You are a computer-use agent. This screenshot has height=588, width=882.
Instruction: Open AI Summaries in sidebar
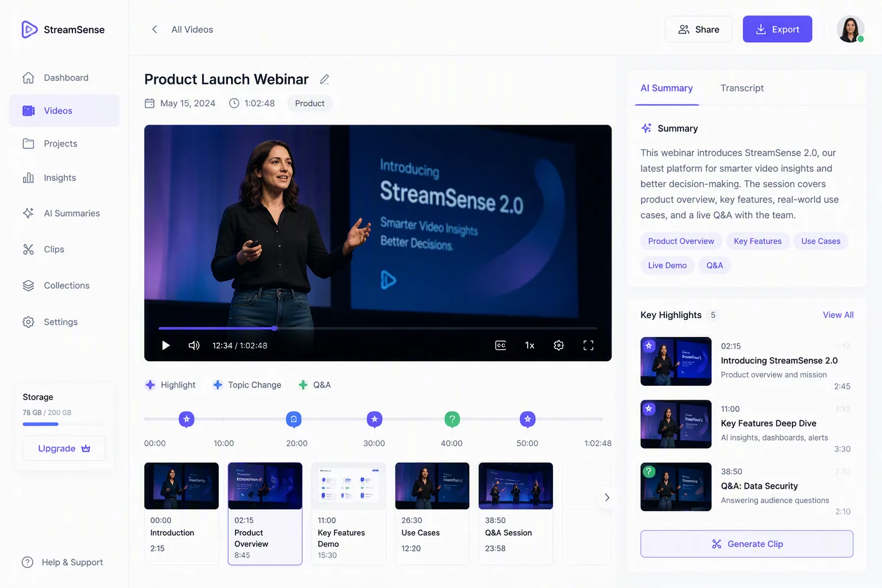(64, 213)
